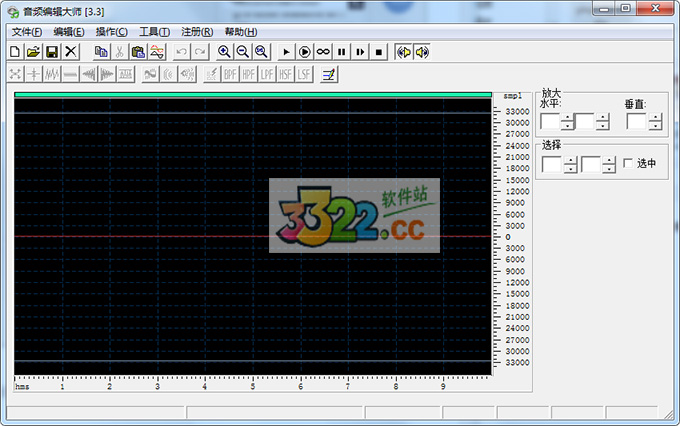Enable loop playback with infinity icon
Viewport: 680px width, 426px height.
pyautogui.click(x=323, y=51)
